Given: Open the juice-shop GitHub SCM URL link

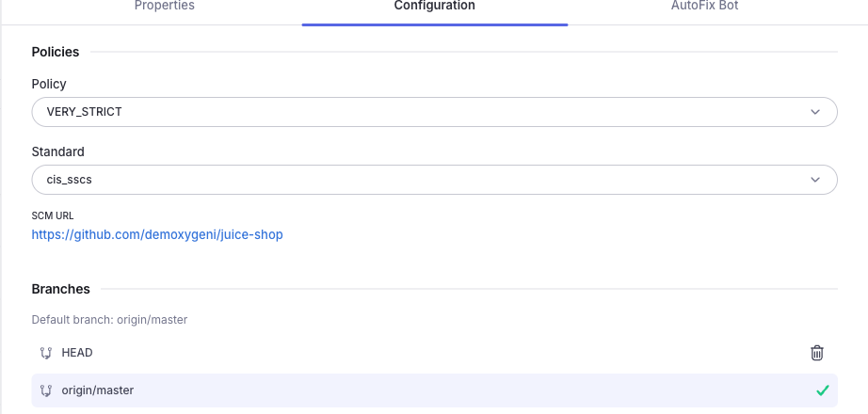Looking at the screenshot, I should [x=157, y=234].
